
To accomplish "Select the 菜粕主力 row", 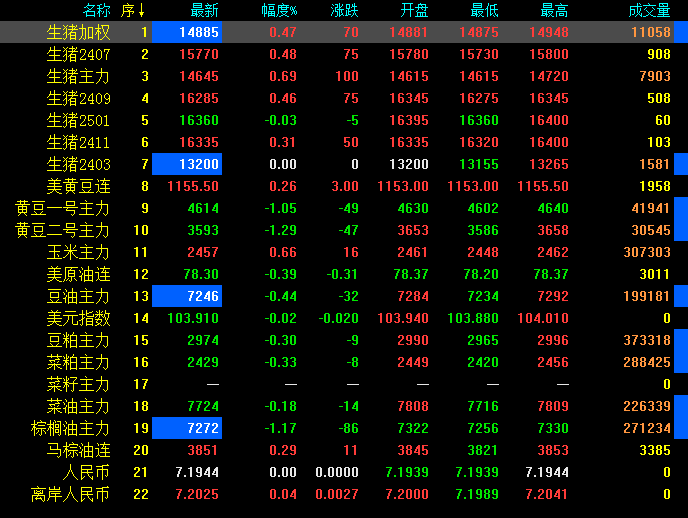I will [78, 362].
